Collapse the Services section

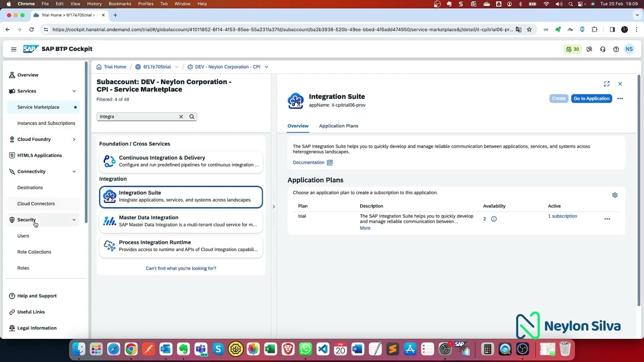click(x=74, y=91)
